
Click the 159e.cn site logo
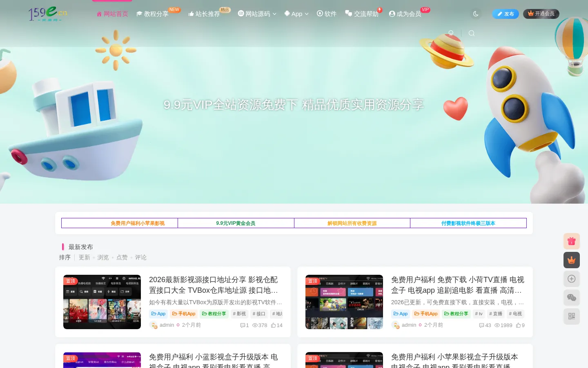point(47,13)
